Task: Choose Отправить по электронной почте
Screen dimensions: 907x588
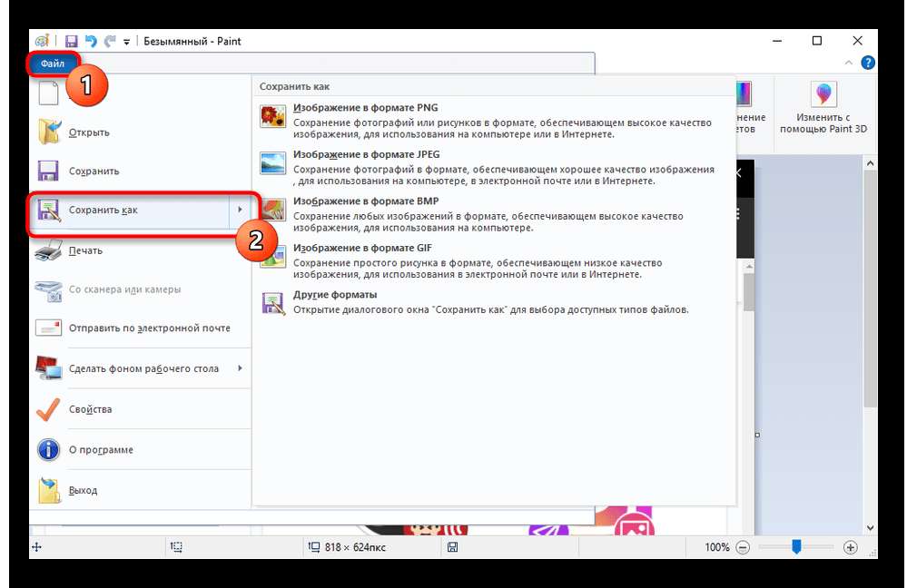Action: click(x=141, y=328)
